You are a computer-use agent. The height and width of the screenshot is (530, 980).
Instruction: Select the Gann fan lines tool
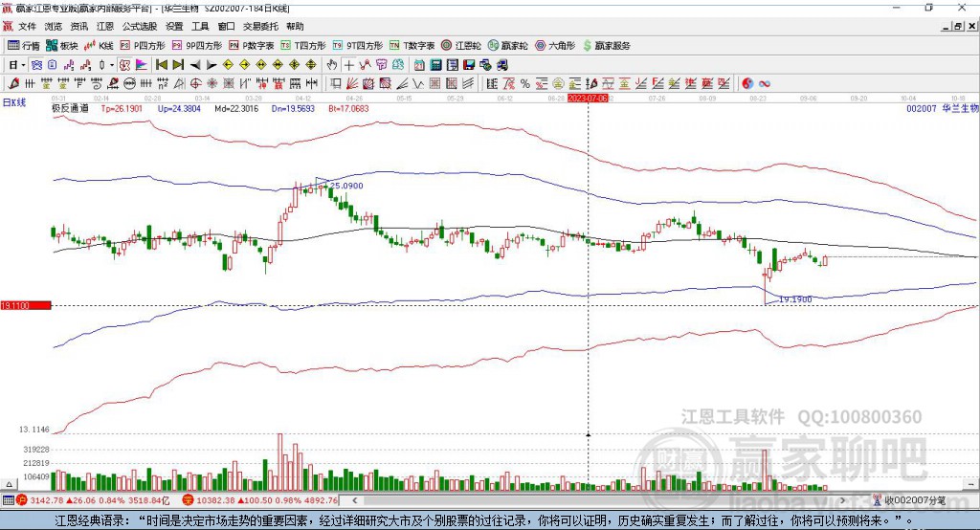(x=352, y=83)
